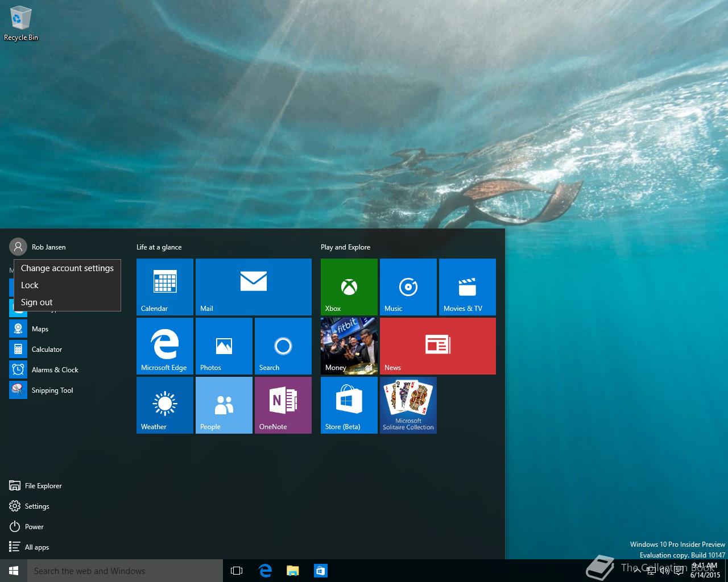Play Microsoft Solitaire Collection
The width and height of the screenshot is (728, 582).
[x=408, y=405]
